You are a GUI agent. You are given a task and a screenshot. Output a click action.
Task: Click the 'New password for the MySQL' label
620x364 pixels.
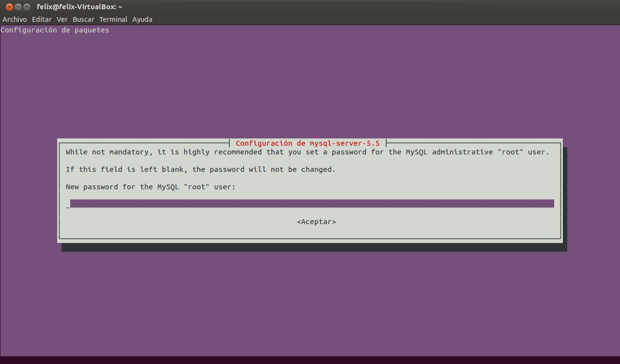151,187
